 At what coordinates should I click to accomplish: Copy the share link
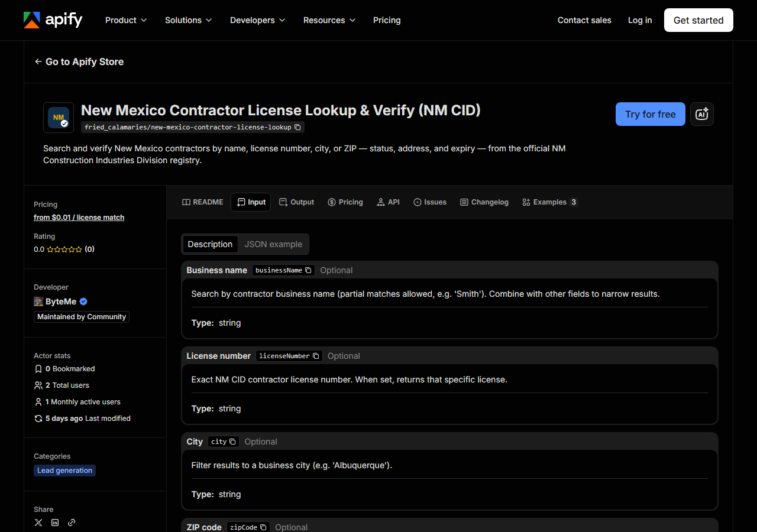pos(72,523)
